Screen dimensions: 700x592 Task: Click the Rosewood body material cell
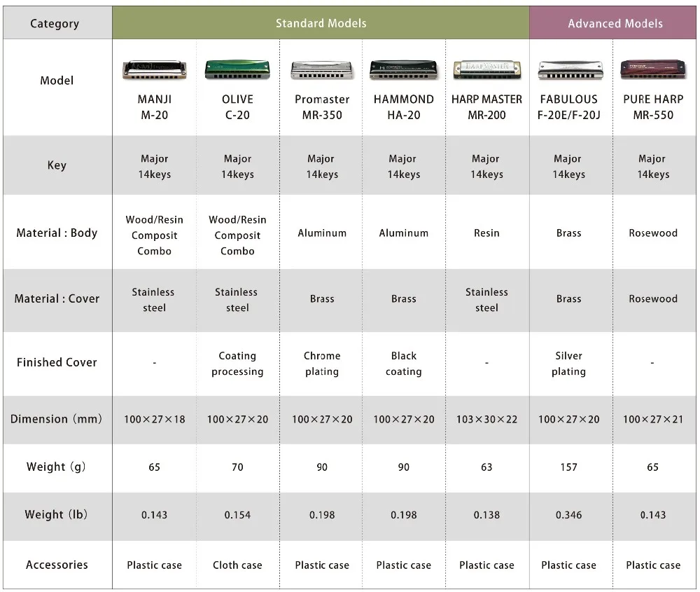point(653,233)
